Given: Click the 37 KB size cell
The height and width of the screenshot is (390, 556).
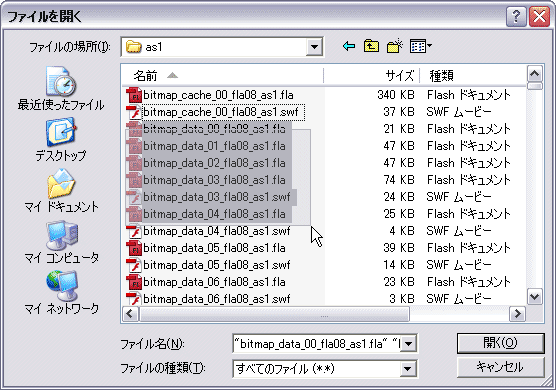Looking at the screenshot, I should (x=399, y=112).
